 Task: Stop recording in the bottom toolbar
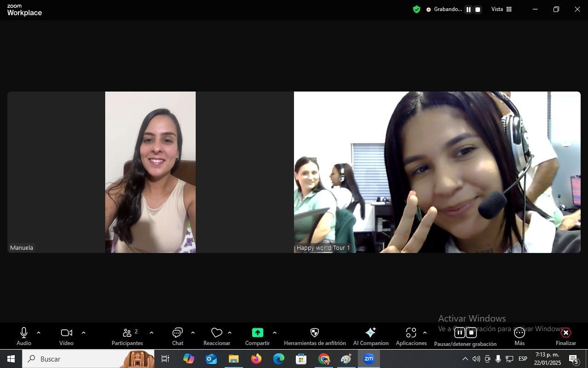[x=471, y=333]
